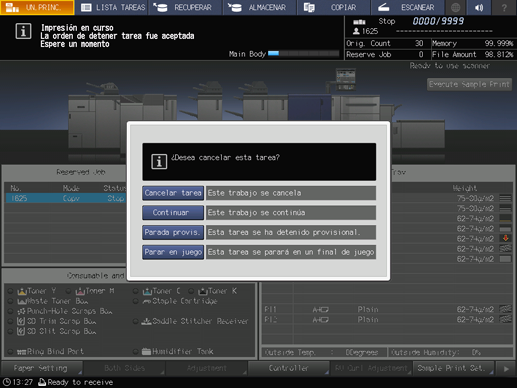Open the UN. PRINC. tab
The width and height of the screenshot is (517, 388).
point(37,7)
